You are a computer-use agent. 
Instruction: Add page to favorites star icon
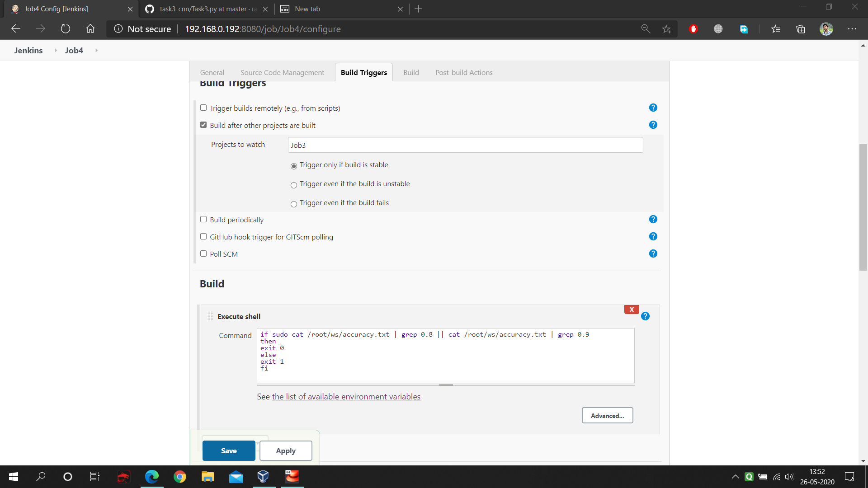(x=666, y=29)
